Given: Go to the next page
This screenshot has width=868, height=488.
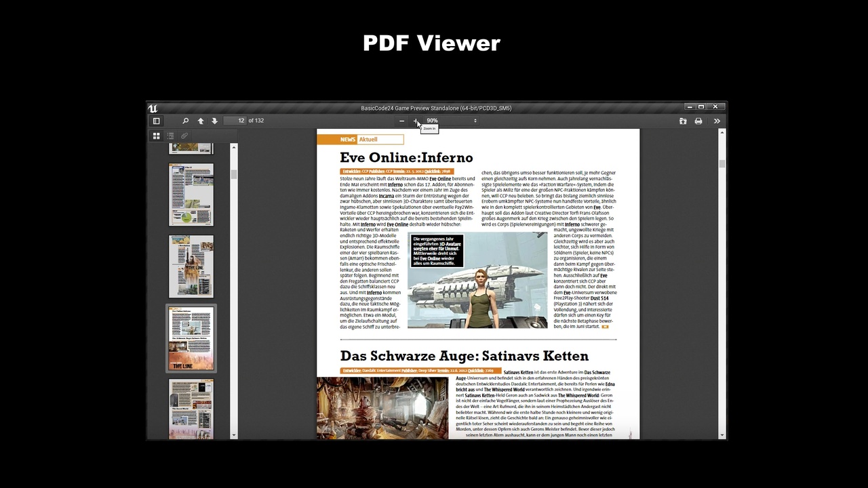Looking at the screenshot, I should click(x=214, y=121).
